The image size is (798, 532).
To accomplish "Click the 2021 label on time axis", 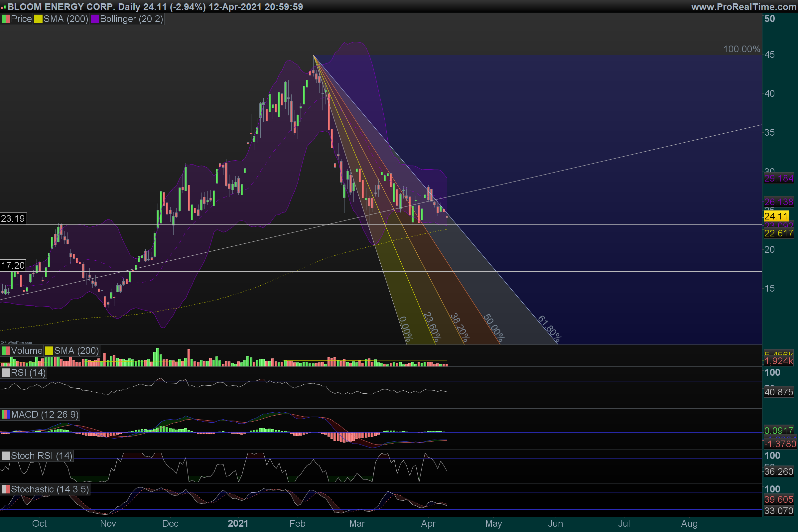I will (238, 523).
